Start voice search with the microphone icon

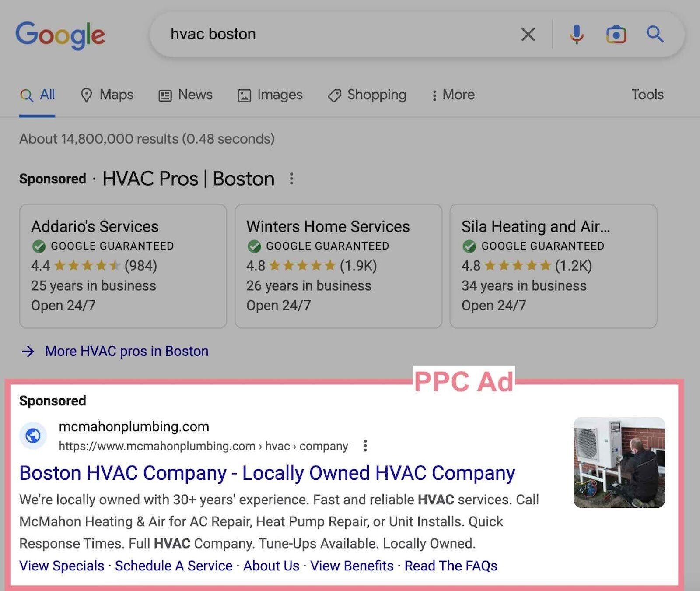pyautogui.click(x=577, y=34)
